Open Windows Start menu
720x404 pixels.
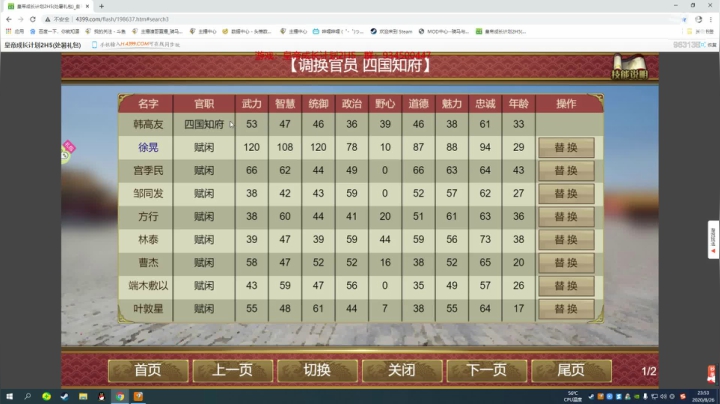9,396
